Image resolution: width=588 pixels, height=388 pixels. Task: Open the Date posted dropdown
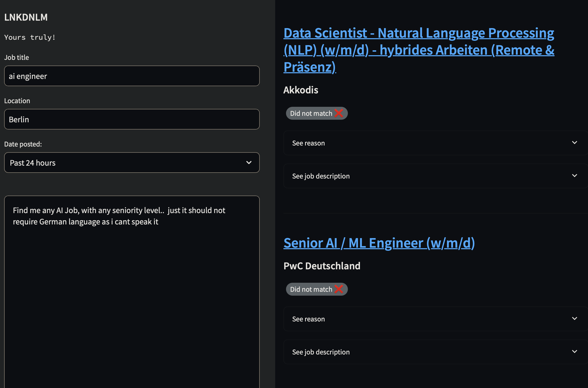pos(132,163)
